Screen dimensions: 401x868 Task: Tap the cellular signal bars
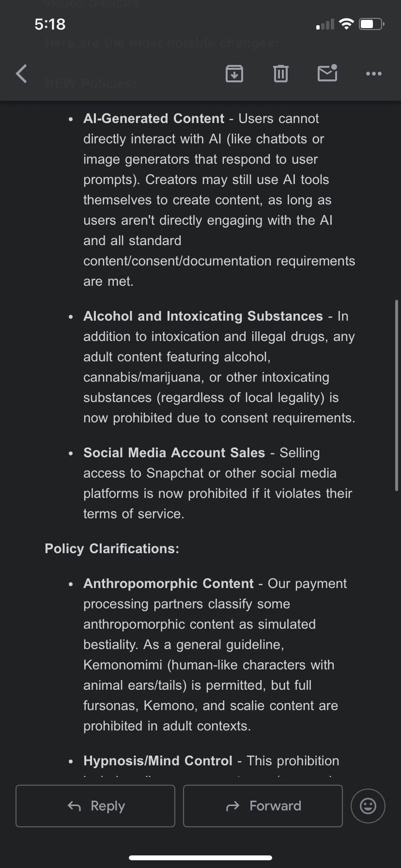[x=325, y=24]
